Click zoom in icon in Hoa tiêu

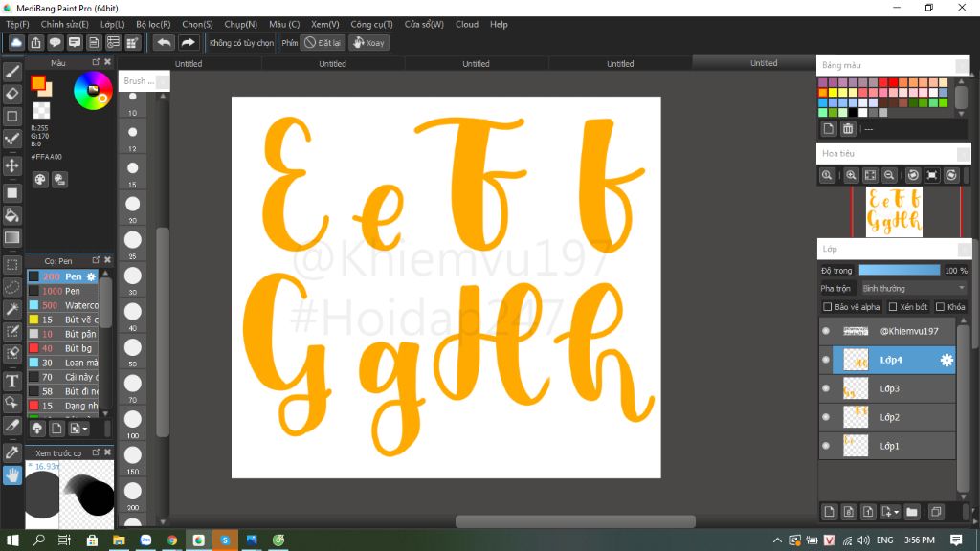click(x=851, y=176)
